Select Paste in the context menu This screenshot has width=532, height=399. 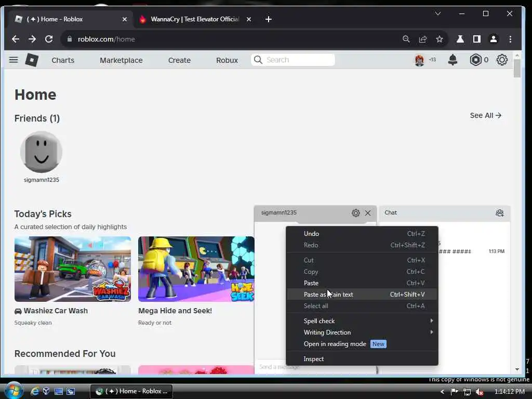362,283
